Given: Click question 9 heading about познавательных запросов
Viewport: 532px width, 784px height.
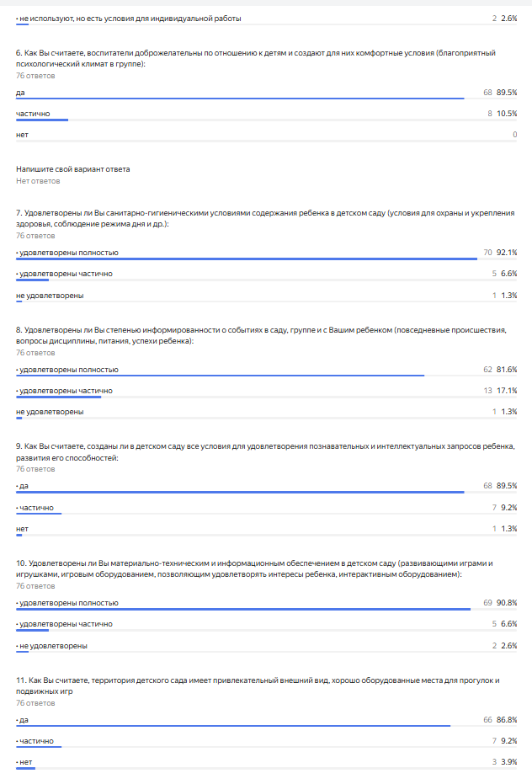Looking at the screenshot, I should [x=265, y=451].
